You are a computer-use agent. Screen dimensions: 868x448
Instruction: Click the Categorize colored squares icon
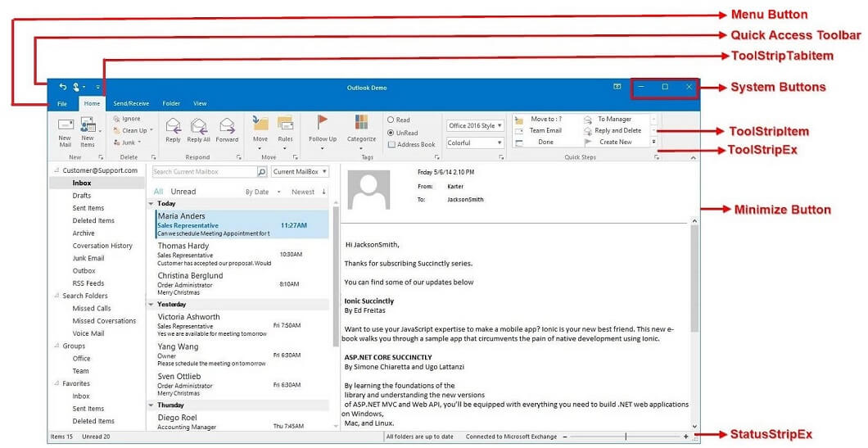[x=361, y=123]
